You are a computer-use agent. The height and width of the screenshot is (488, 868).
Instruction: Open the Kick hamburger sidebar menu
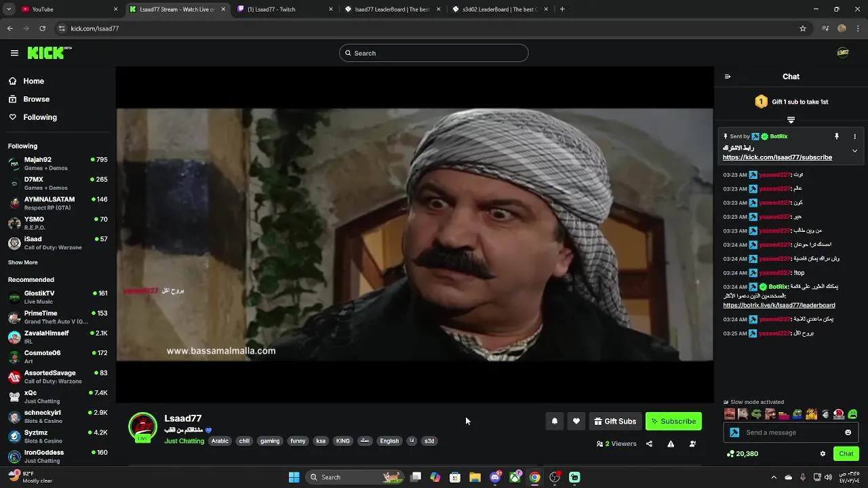click(x=14, y=53)
